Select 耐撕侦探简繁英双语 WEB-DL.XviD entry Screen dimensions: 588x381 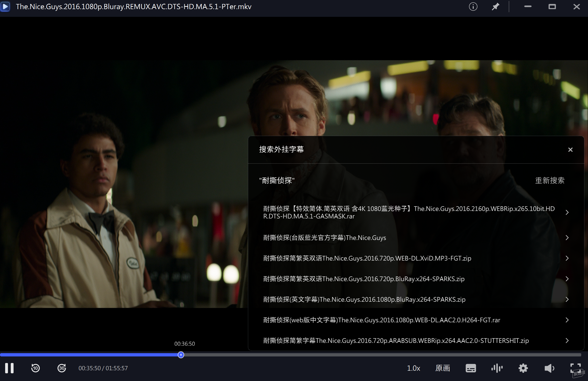click(x=367, y=258)
